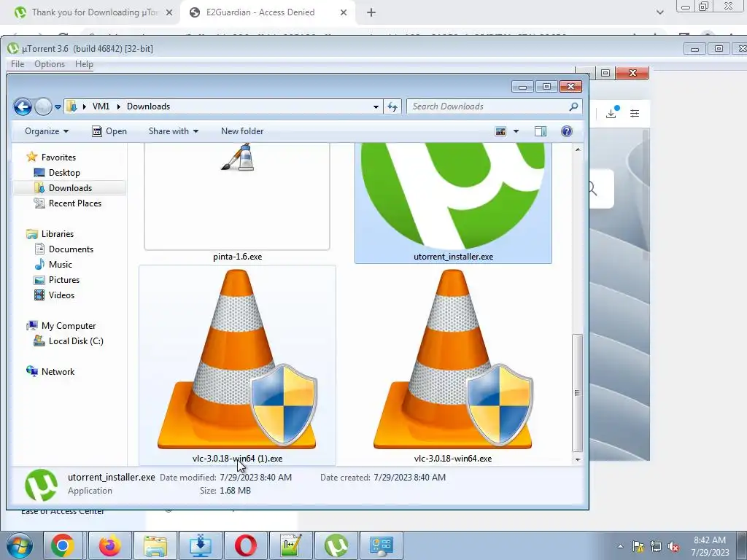Open the uTorrent Help menu
747x560 pixels.
(x=84, y=64)
